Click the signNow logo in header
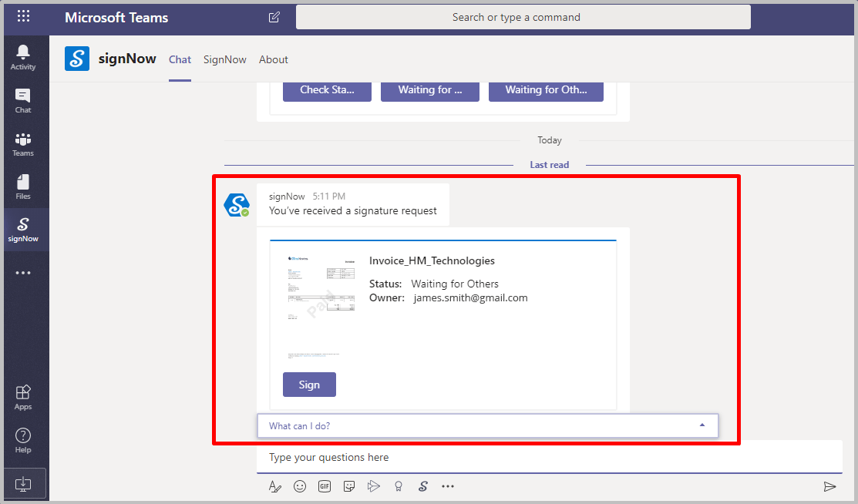Image resolution: width=858 pixels, height=504 pixels. pyautogui.click(x=77, y=59)
